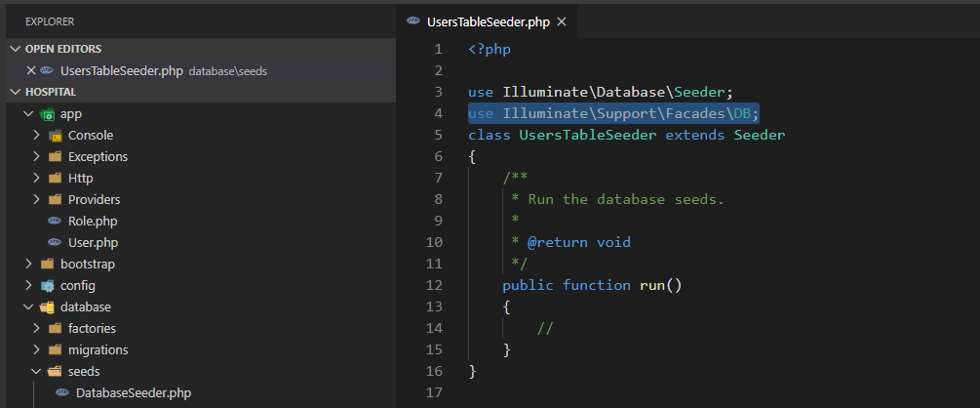Collapse the HOSPITAL project section

coord(16,92)
